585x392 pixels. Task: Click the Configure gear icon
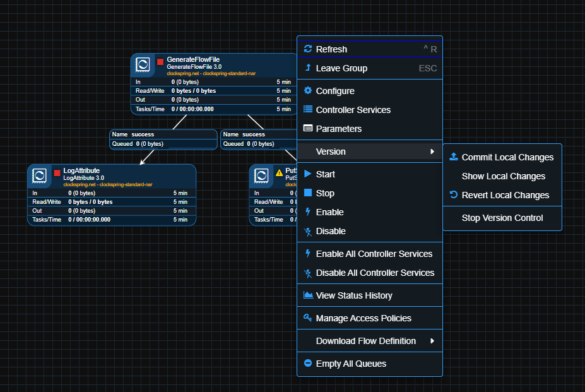[x=308, y=91]
